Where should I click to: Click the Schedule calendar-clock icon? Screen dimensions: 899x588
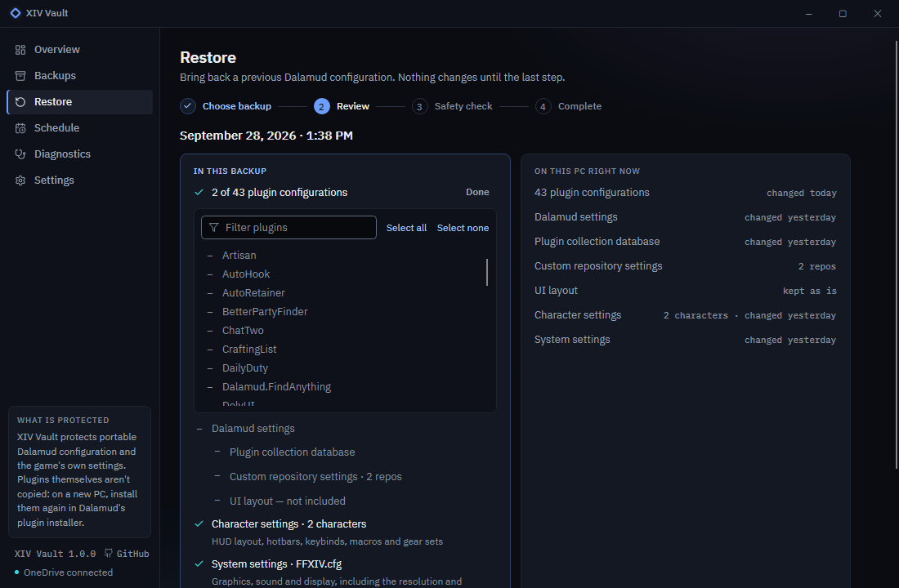click(x=20, y=128)
